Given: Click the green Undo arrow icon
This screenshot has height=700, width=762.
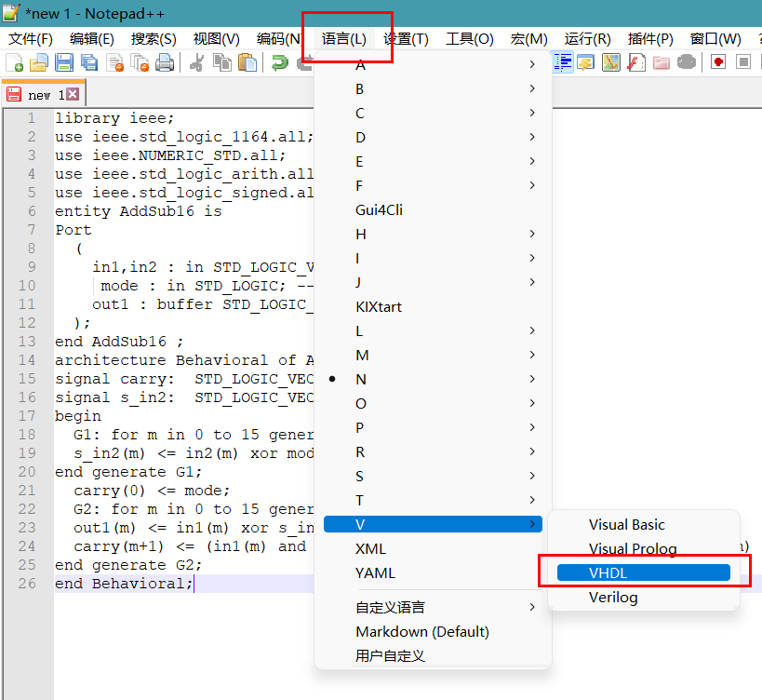Looking at the screenshot, I should click(x=279, y=62).
